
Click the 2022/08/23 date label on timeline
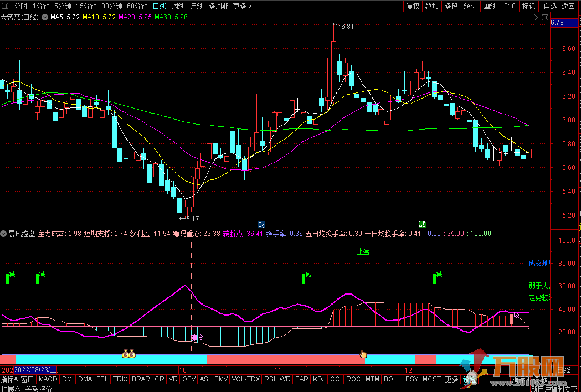point(35,370)
